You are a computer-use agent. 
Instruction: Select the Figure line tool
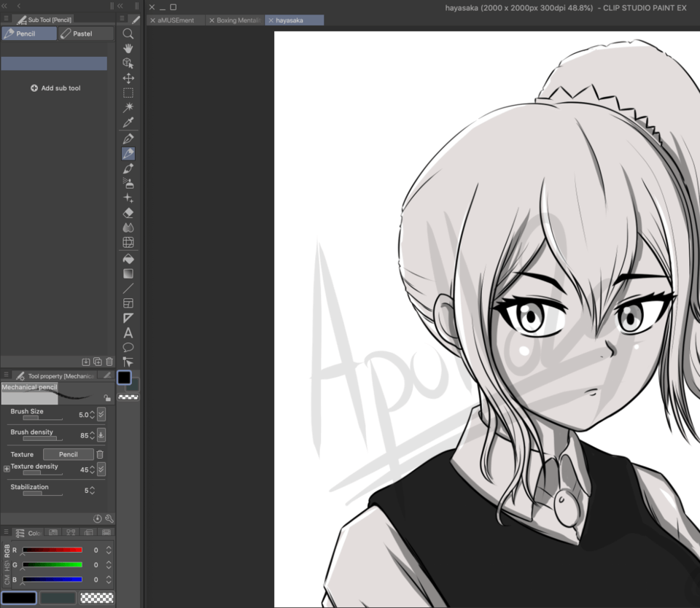pos(128,289)
